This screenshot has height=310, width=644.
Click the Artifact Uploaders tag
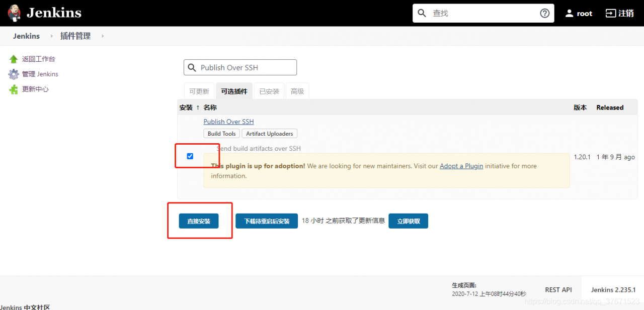click(x=270, y=134)
